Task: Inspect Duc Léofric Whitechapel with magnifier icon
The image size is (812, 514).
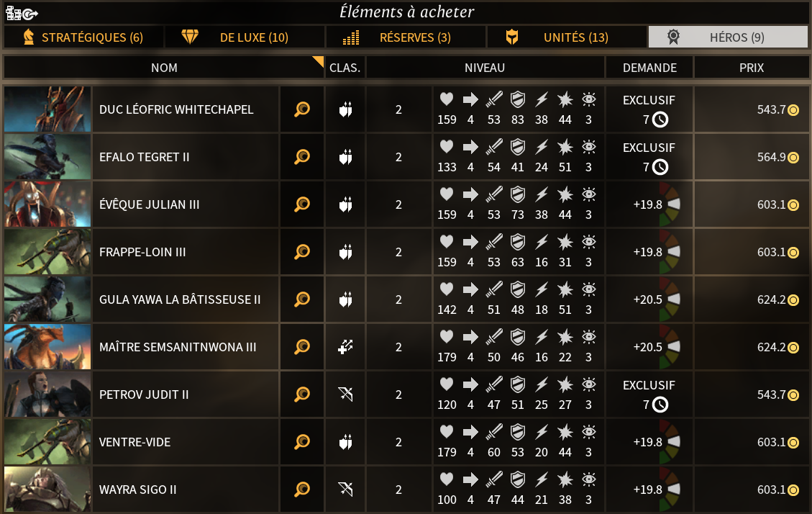Action: point(302,109)
